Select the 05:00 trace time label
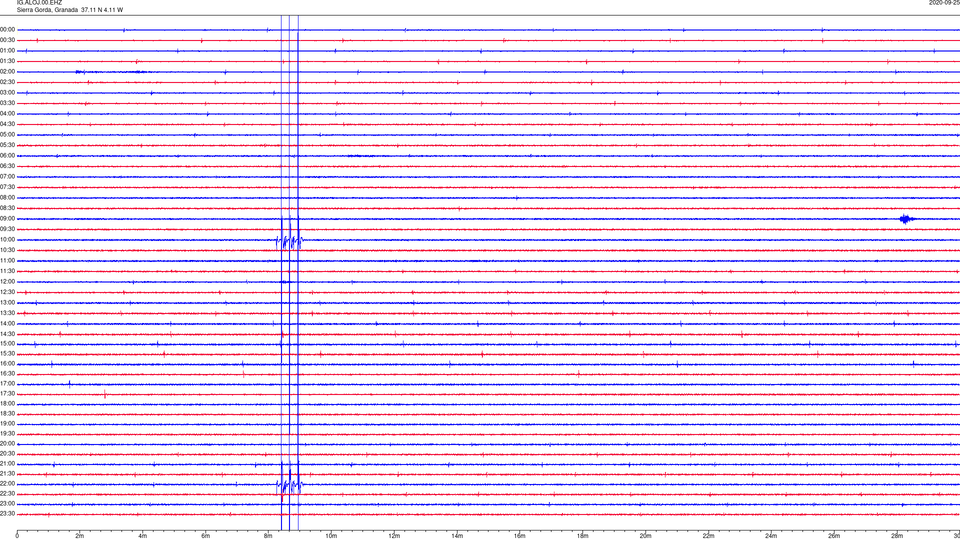 [x=8, y=135]
